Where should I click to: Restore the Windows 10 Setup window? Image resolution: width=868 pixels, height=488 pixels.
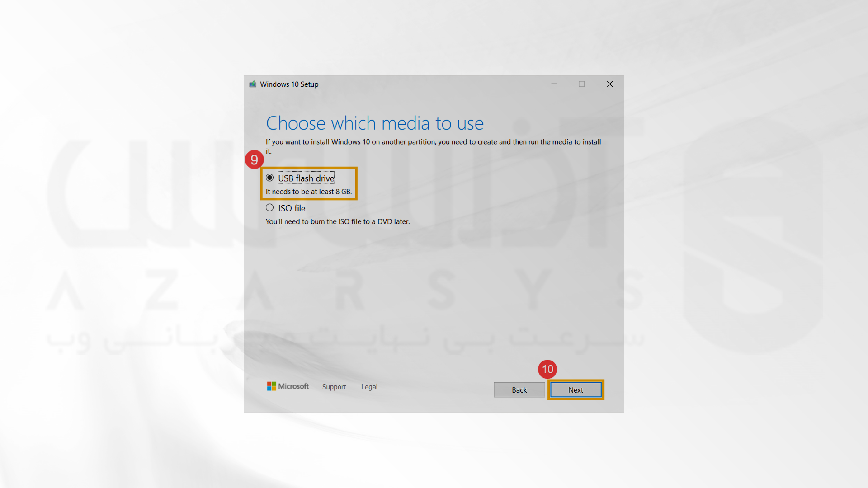pyautogui.click(x=582, y=84)
